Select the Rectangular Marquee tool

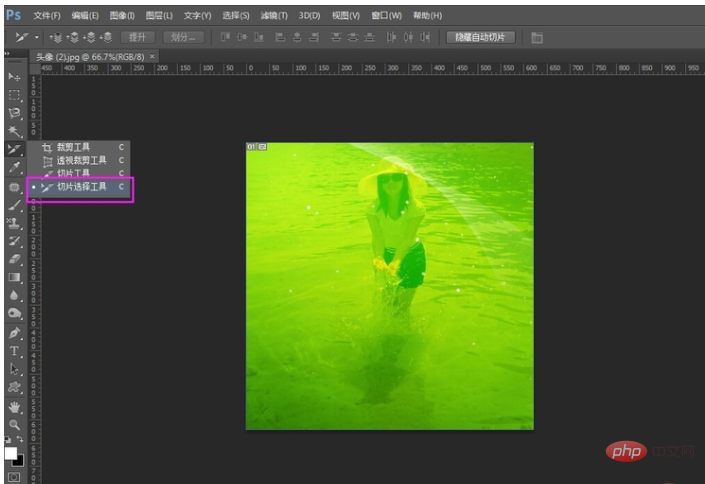click(x=14, y=95)
